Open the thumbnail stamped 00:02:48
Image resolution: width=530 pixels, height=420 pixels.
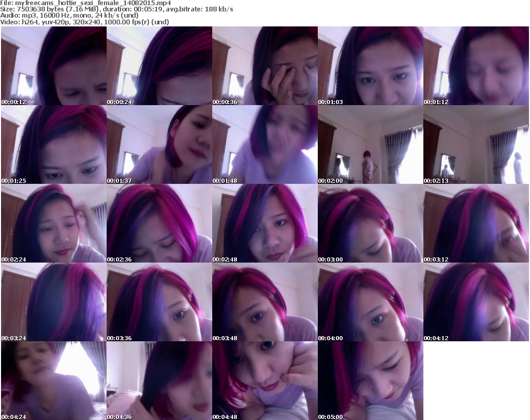tap(265, 223)
